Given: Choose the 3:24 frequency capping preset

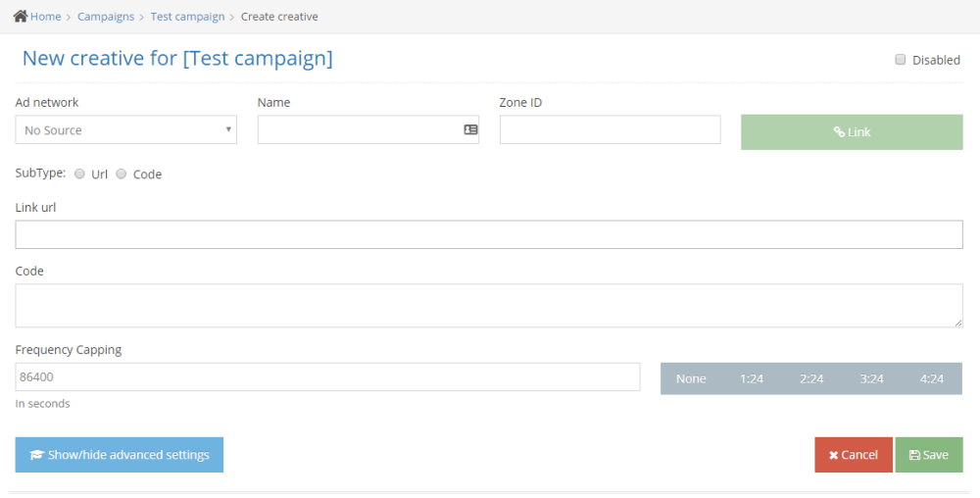Looking at the screenshot, I should coord(871,378).
